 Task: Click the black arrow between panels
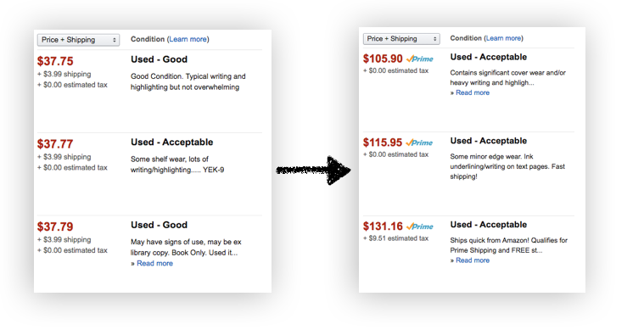click(x=313, y=170)
